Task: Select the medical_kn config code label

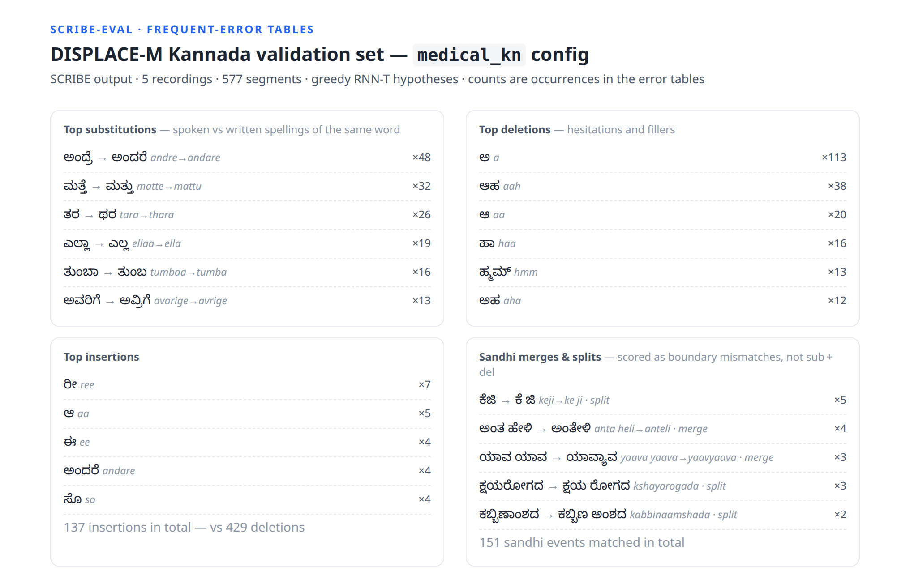Action: click(469, 55)
